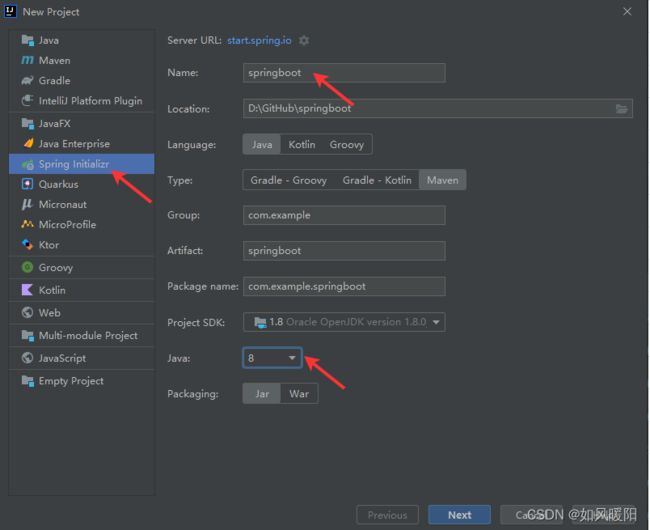Open Server URL settings gear
Viewport: 650px width, 530px height.
[304, 41]
